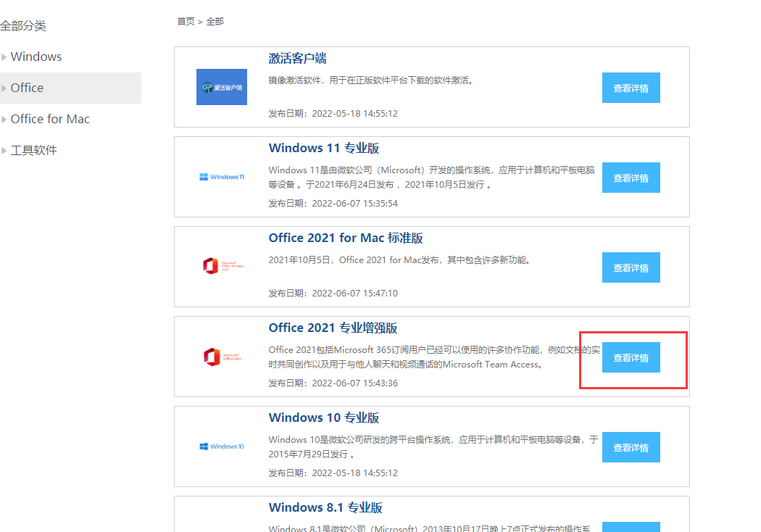Open the Windows 8.1 专业版 title link

pyautogui.click(x=325, y=507)
